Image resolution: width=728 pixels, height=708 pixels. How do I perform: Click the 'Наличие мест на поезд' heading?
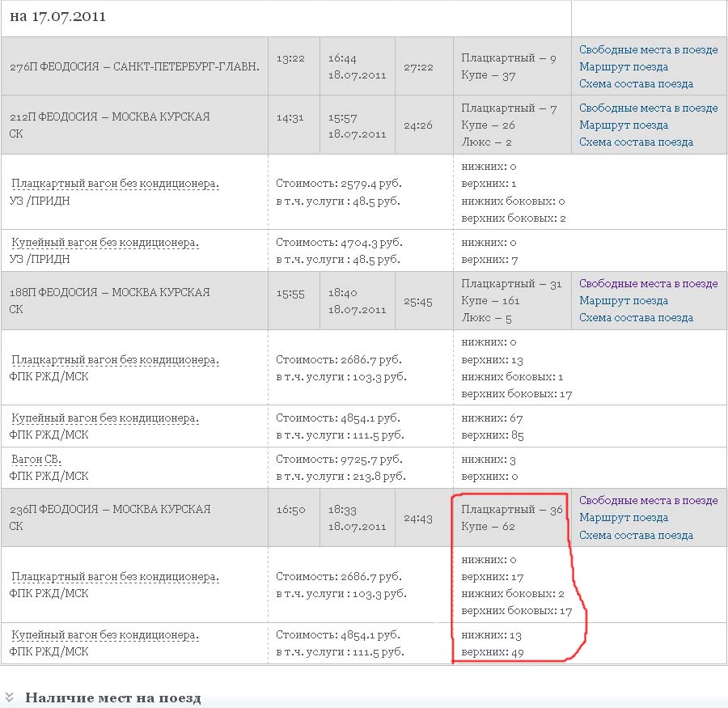tap(112, 697)
